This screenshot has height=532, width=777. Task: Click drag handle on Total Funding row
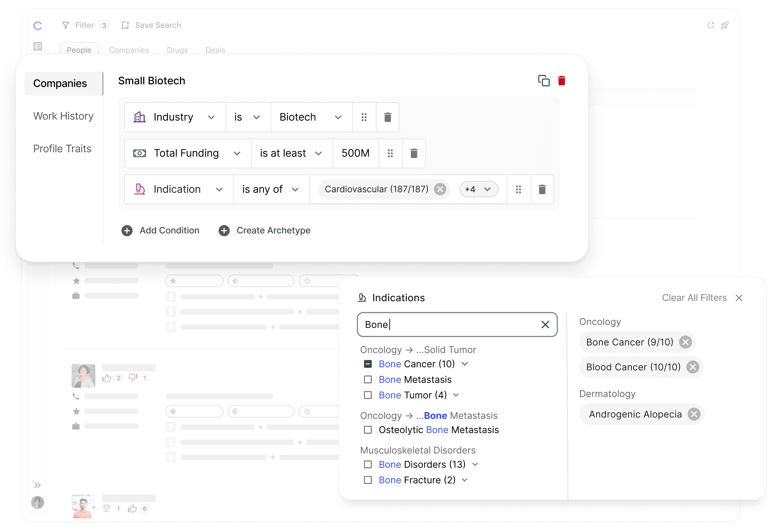[390, 153]
